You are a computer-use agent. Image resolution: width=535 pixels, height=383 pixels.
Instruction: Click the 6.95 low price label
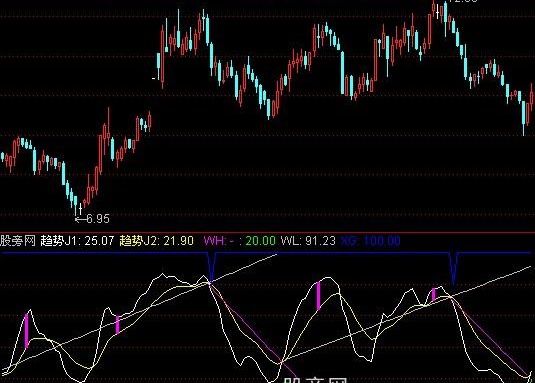pos(98,219)
